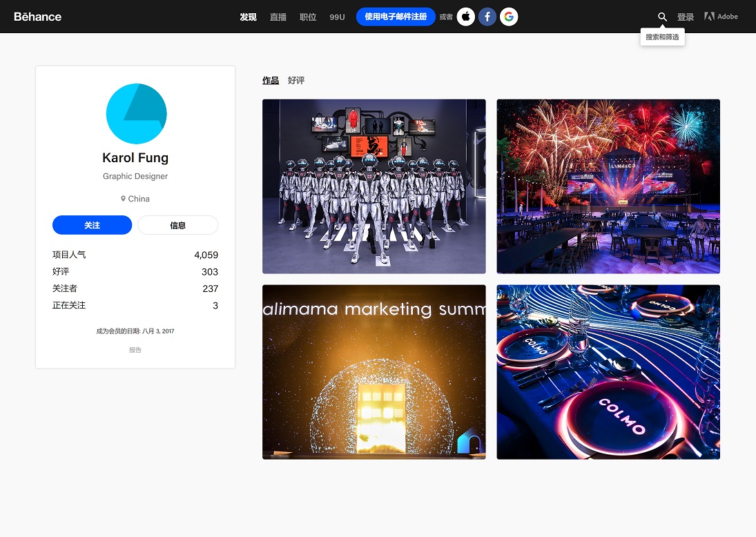756x537 pixels.
Task: Open 直播 navigation item
Action: tap(278, 17)
